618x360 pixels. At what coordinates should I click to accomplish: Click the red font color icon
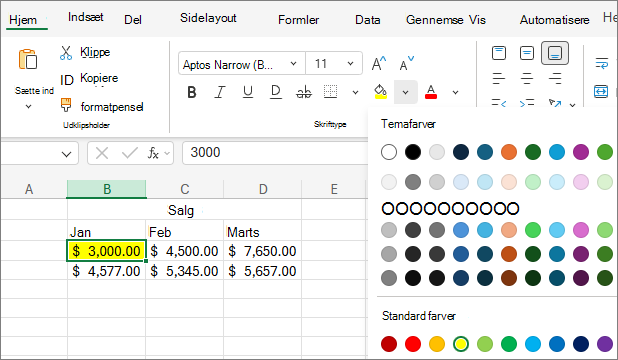point(431,92)
